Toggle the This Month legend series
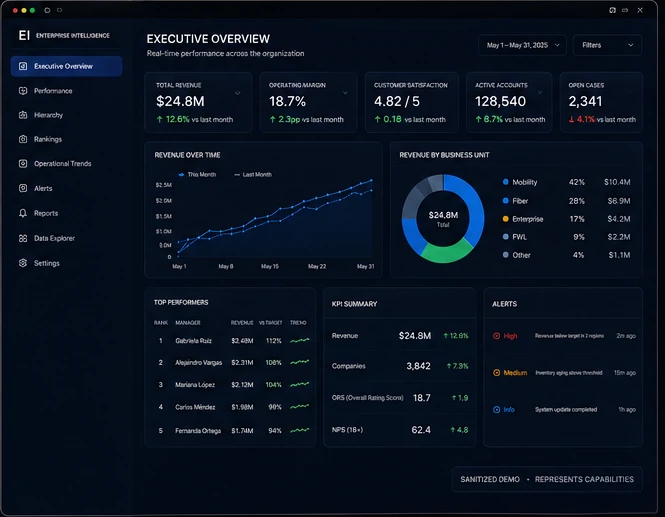 tap(197, 175)
